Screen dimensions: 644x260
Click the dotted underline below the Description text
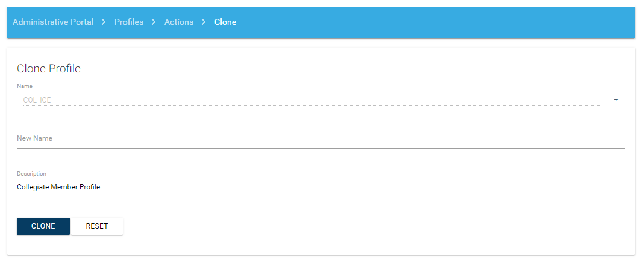tap(320, 197)
